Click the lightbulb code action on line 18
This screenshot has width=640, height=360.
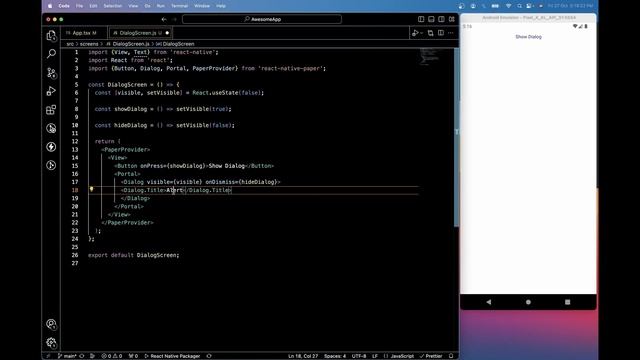click(x=91, y=189)
